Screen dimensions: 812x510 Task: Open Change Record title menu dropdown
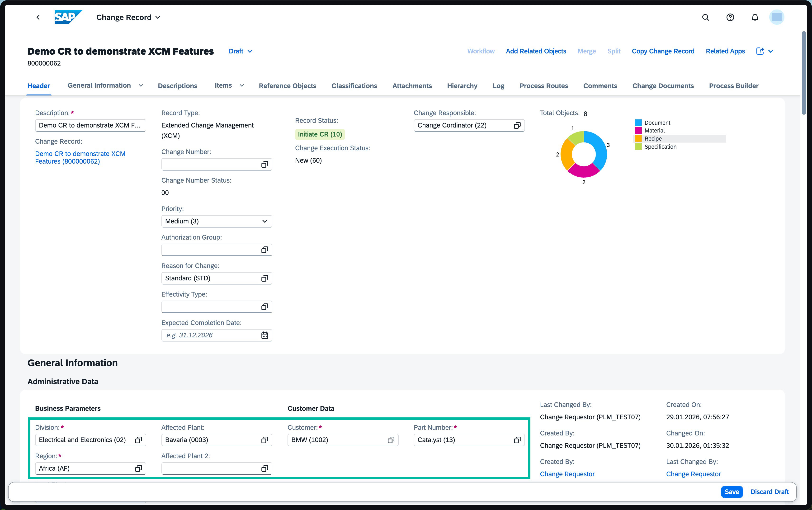click(x=158, y=18)
